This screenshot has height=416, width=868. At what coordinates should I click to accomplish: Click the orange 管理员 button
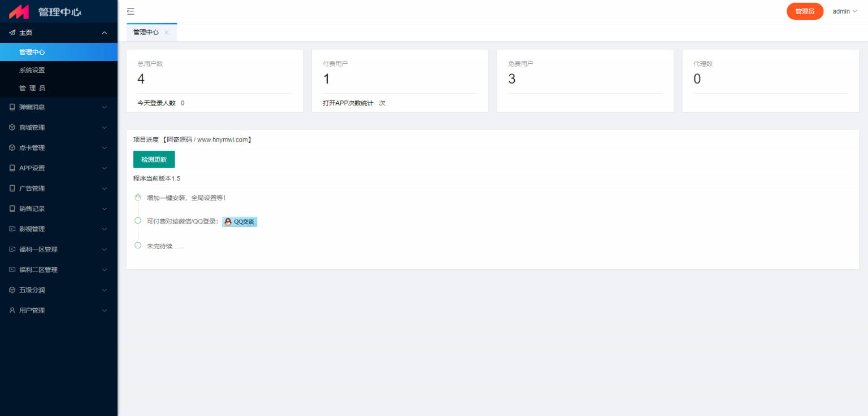[805, 11]
